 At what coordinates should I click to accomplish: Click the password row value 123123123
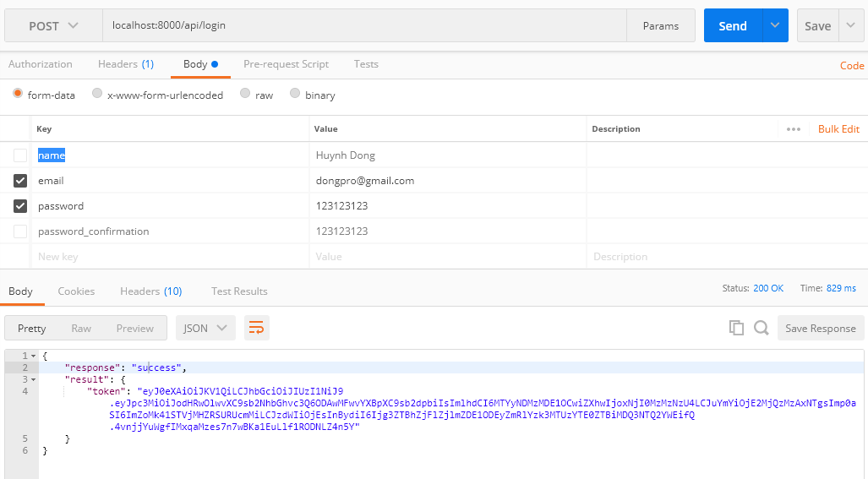[447, 206]
